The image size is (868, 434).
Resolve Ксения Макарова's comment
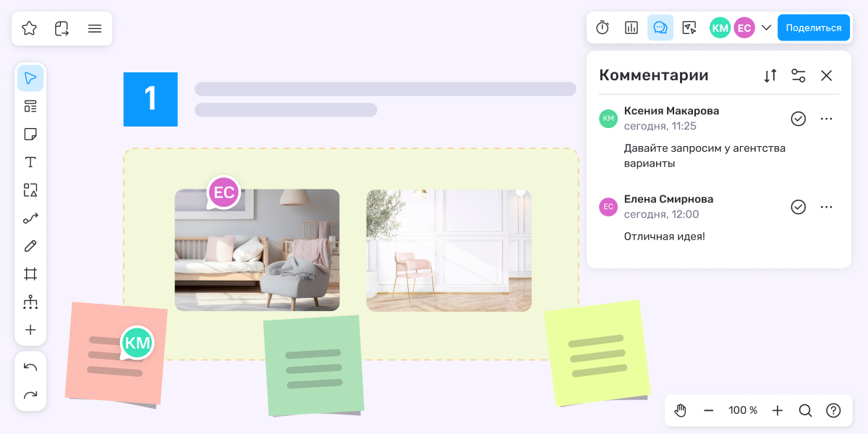pos(798,119)
